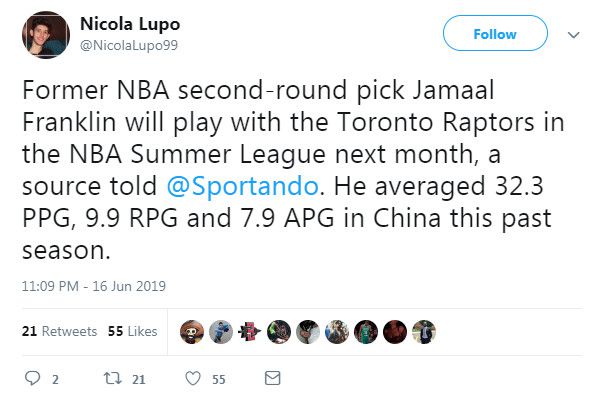Viewport: 593px width, 397px height.
Task: Retweet this tweet using the arrows icon
Action: 113,378
